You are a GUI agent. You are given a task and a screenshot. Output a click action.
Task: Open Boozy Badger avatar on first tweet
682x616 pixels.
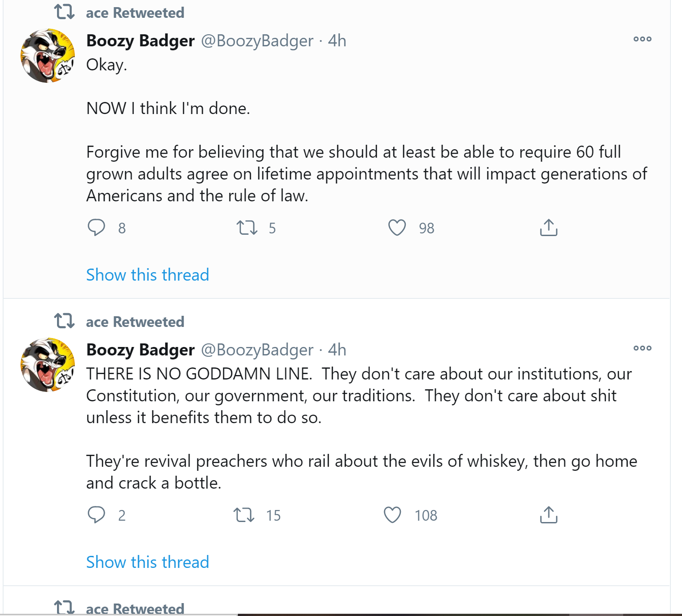tap(48, 56)
